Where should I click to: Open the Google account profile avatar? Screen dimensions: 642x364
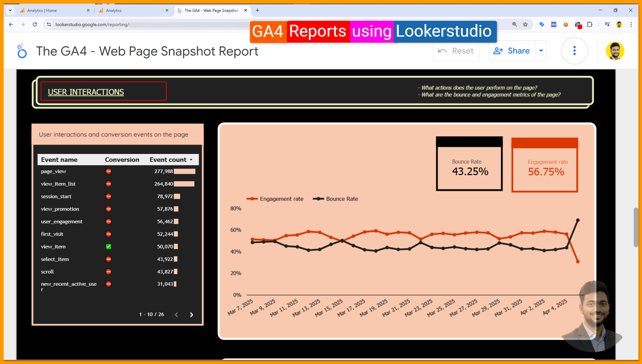(615, 51)
